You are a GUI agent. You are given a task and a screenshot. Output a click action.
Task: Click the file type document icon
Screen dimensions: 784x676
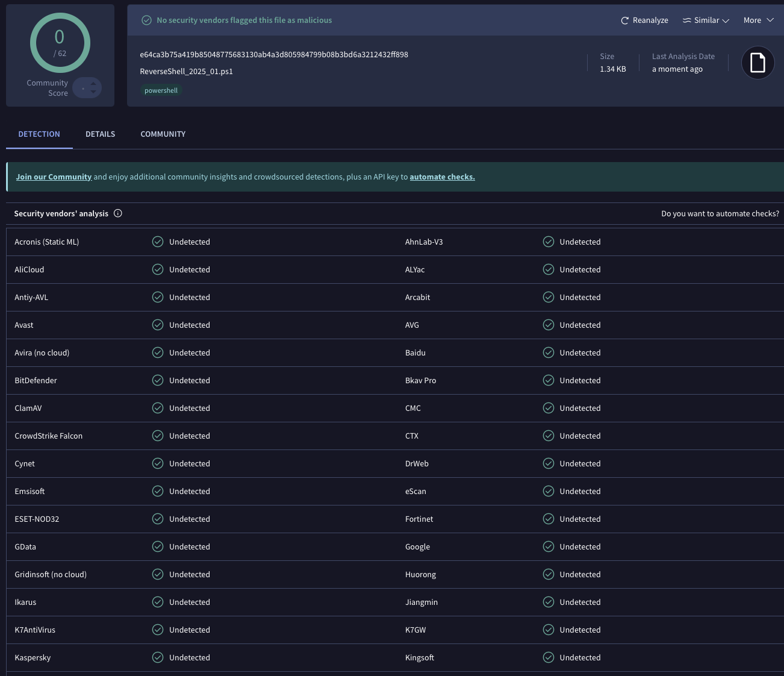(758, 63)
